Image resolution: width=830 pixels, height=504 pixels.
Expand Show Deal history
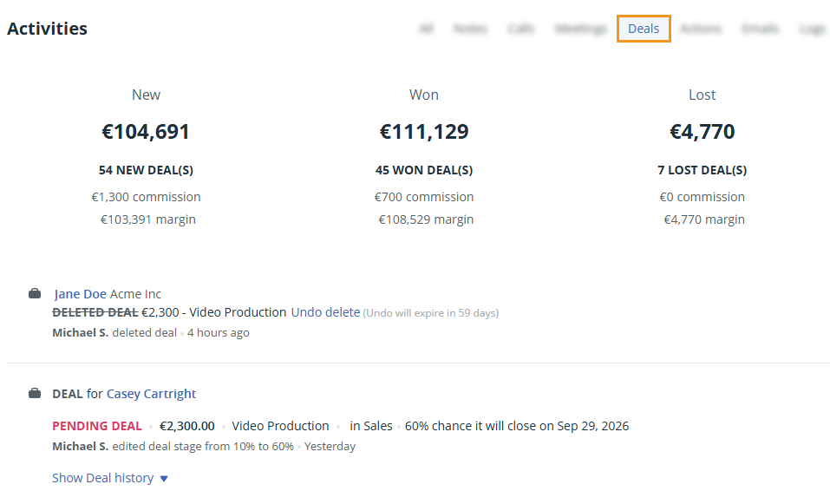[110, 478]
